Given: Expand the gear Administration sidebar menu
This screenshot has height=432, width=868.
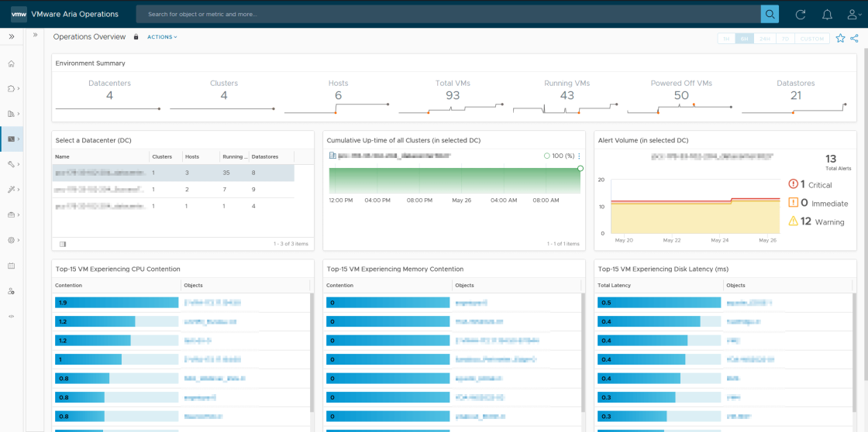Looking at the screenshot, I should 12,240.
